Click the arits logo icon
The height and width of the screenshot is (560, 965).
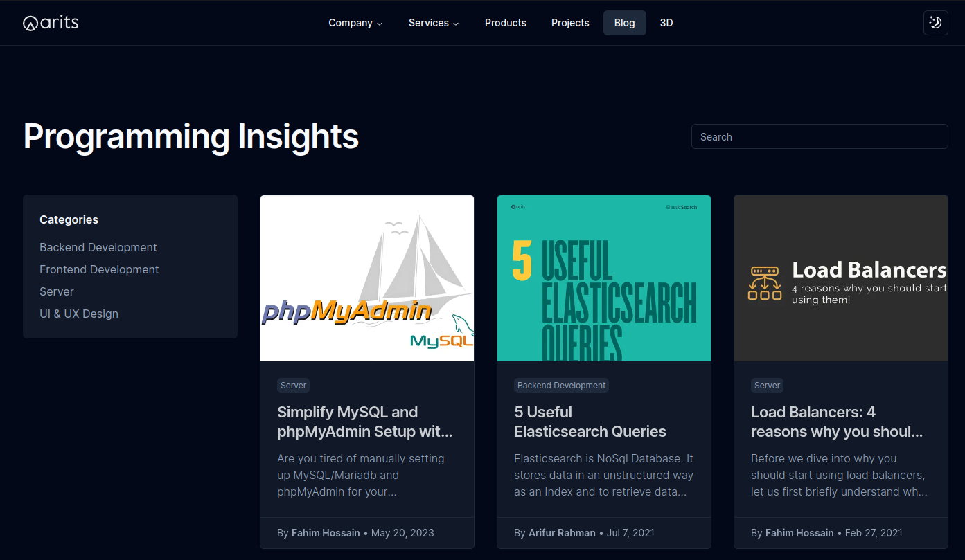pos(29,21)
